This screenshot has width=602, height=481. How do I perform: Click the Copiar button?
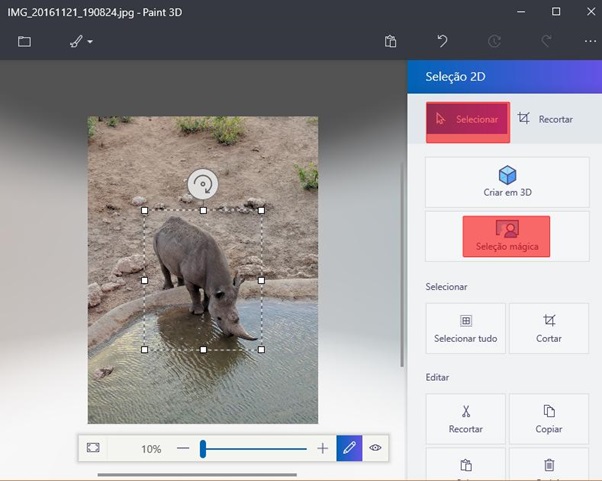coord(549,419)
